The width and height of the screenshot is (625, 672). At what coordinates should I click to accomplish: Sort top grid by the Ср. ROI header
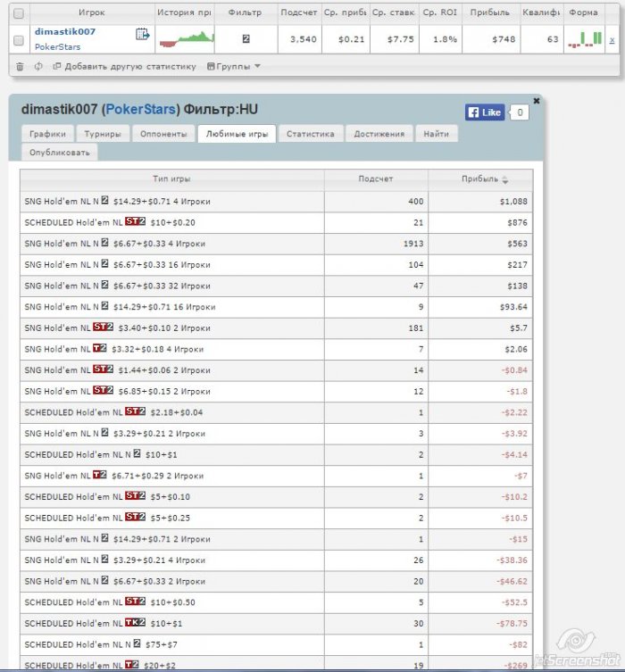[x=440, y=12]
